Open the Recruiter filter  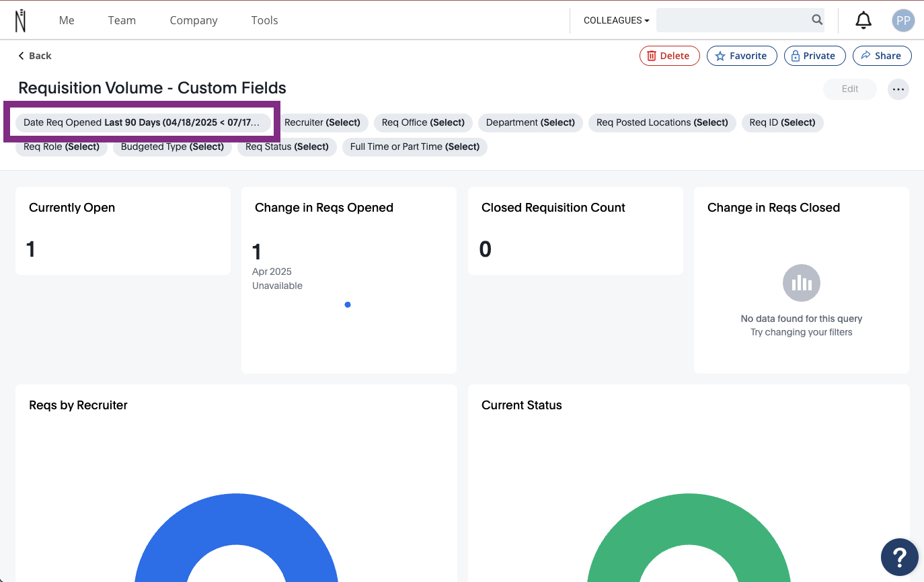(x=322, y=122)
